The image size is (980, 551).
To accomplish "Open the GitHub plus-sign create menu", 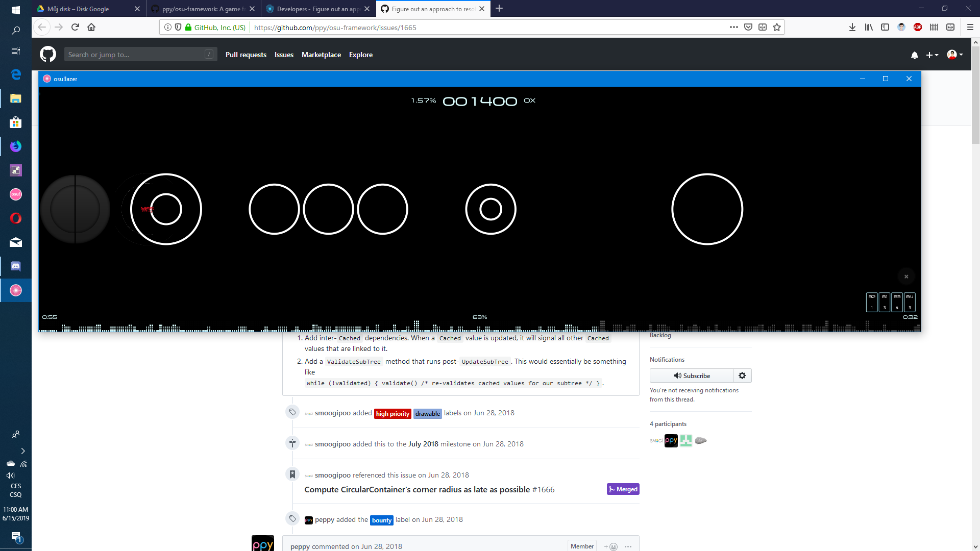I will 932,55.
